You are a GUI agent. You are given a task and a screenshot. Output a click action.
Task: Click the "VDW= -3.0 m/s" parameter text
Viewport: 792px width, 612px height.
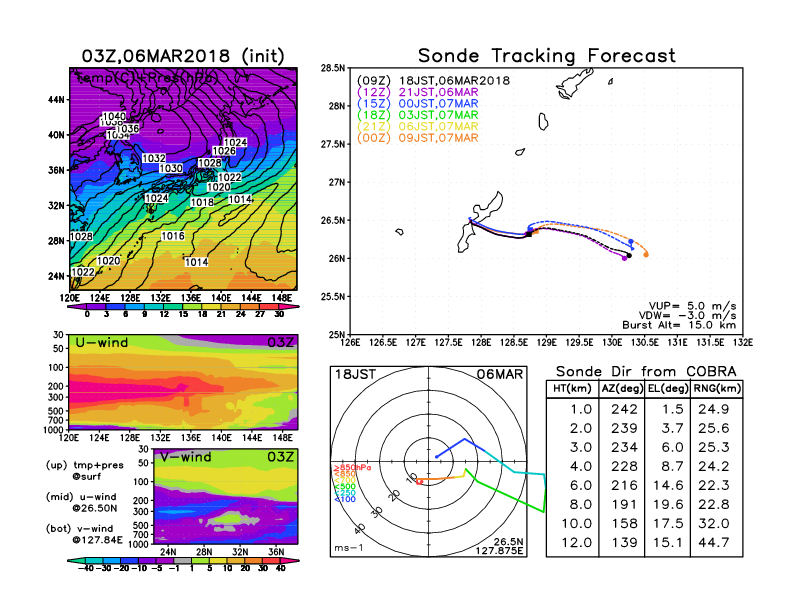[689, 316]
